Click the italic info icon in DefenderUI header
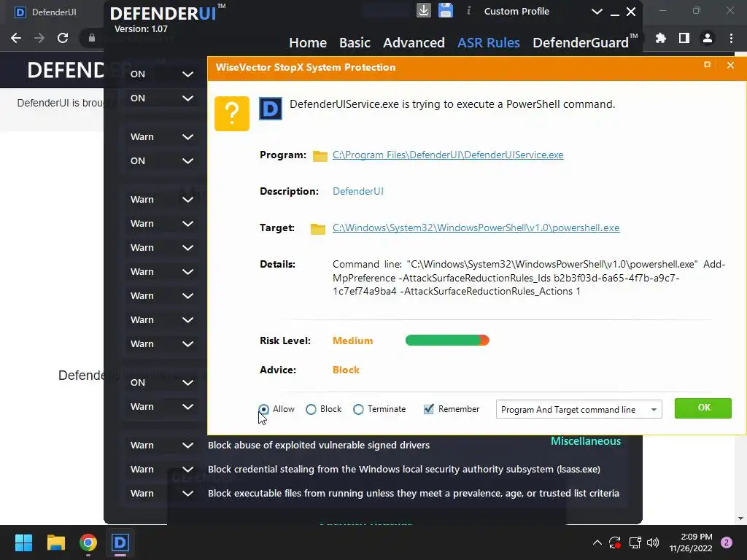 468,10
